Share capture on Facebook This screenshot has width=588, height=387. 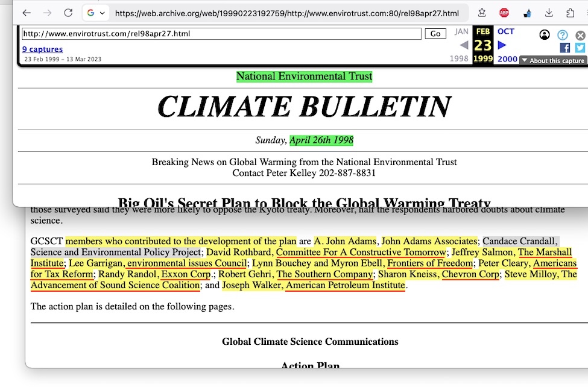[x=565, y=48]
